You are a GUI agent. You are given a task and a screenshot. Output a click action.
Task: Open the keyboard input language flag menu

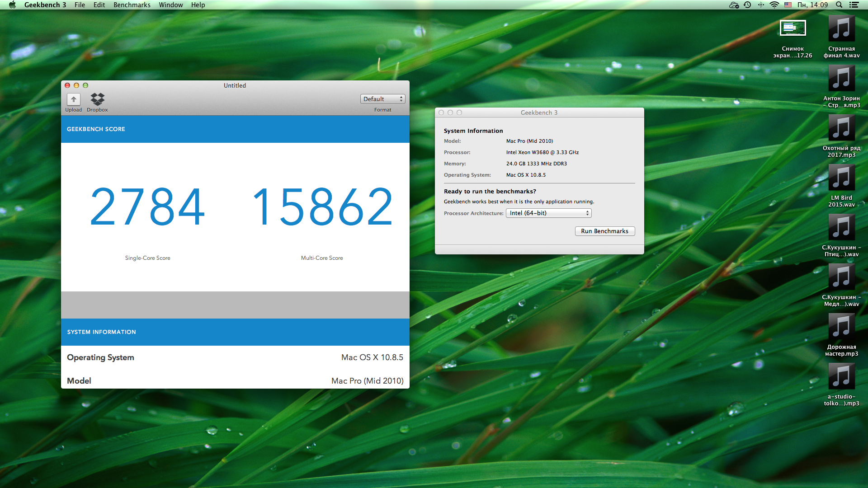pos(788,5)
